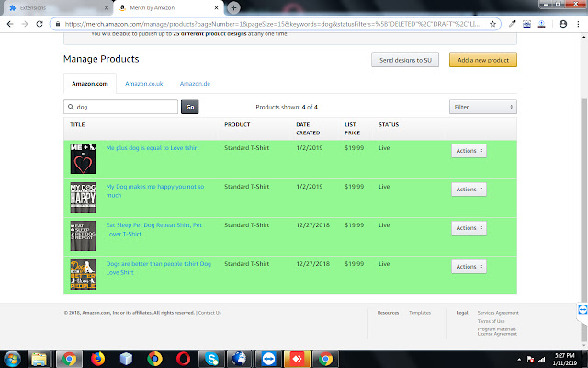Open a new tab with the plus button

click(233, 7)
